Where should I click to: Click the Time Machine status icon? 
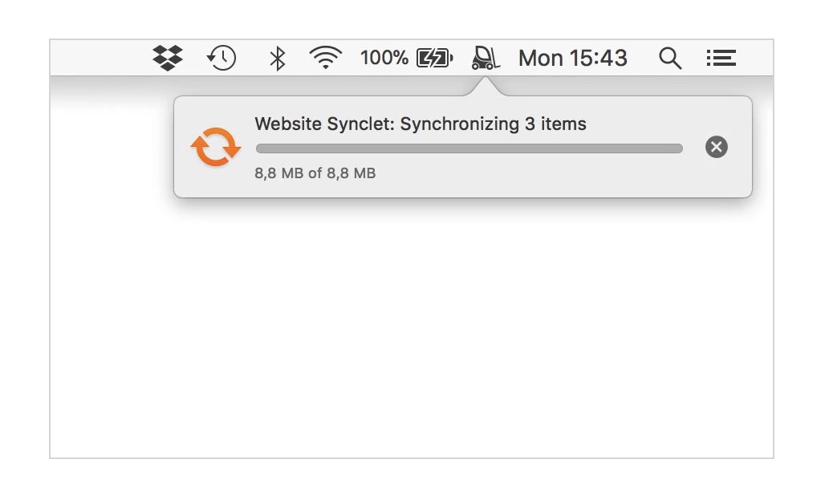coord(221,58)
